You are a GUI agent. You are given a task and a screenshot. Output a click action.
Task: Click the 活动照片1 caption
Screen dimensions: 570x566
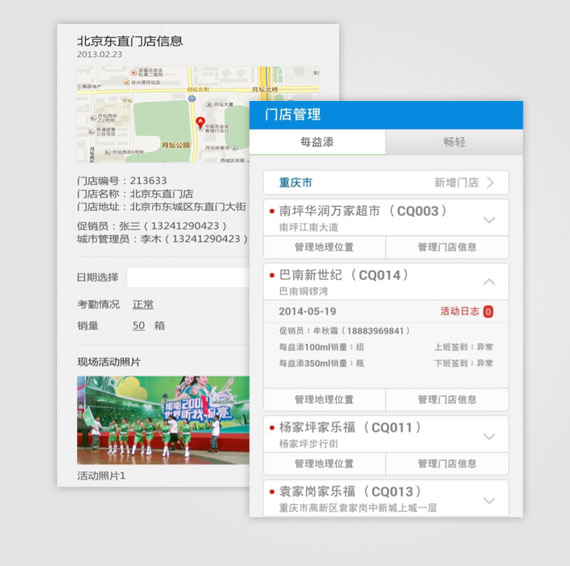coord(101,475)
